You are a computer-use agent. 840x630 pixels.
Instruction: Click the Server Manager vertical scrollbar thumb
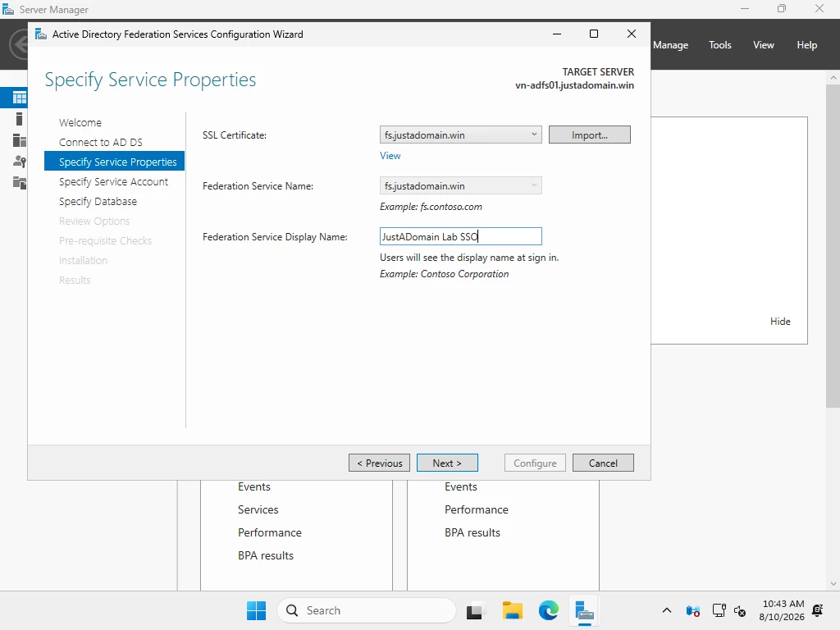(x=833, y=244)
